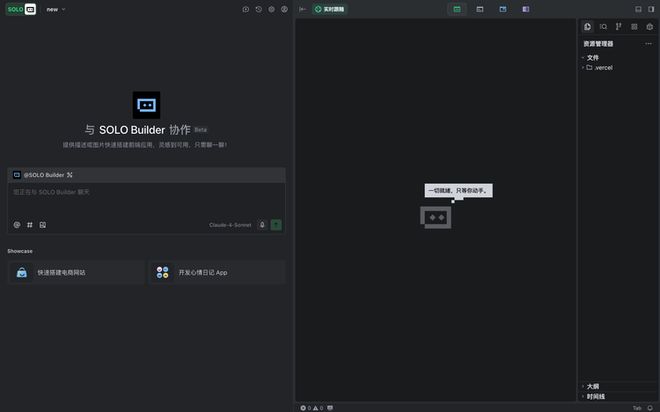Screen dimensions: 660x412
Task: Click the # context icon in chat input
Action: tap(30, 225)
